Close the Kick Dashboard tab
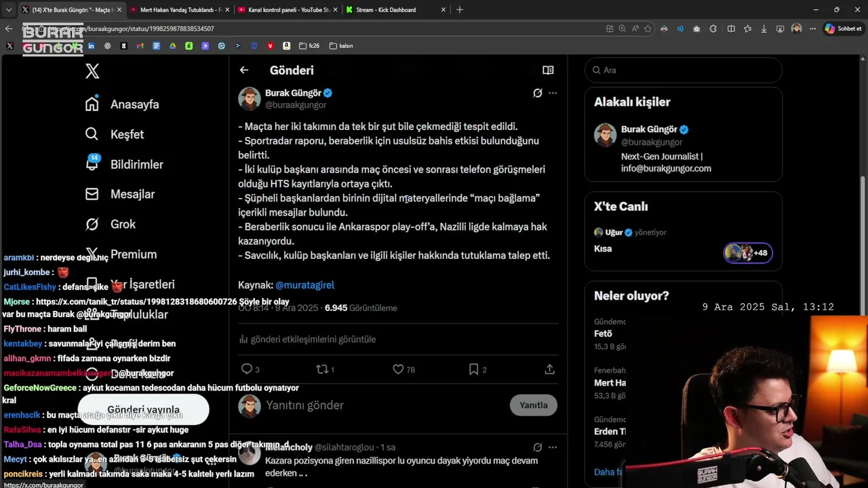 (x=443, y=9)
